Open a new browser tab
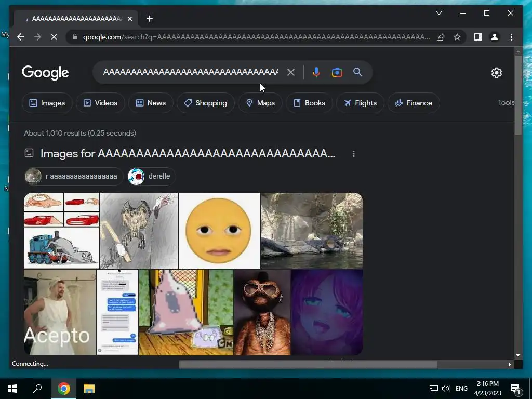 (150, 19)
